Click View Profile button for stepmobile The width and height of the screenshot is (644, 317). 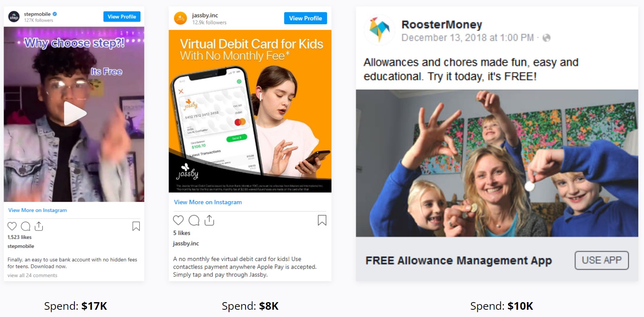coord(122,16)
